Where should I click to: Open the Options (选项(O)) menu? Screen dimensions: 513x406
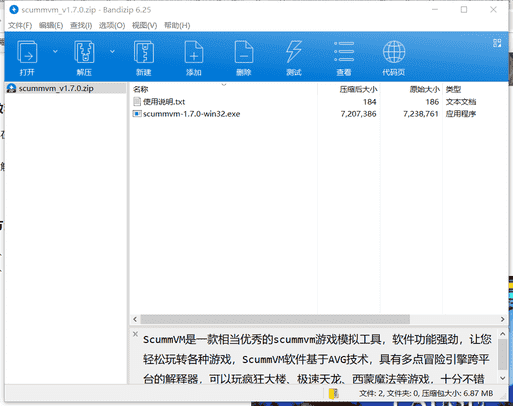[112, 25]
